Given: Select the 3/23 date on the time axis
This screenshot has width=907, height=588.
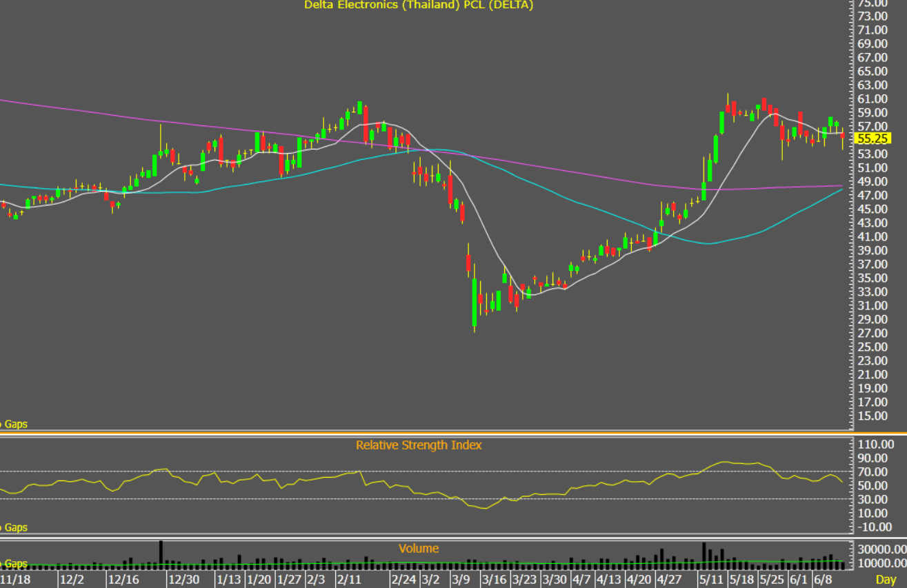Looking at the screenshot, I should point(525,579).
